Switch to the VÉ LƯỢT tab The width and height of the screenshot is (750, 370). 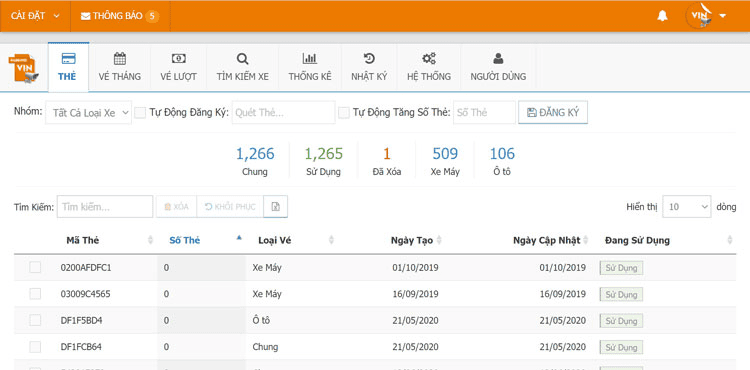pos(178,67)
